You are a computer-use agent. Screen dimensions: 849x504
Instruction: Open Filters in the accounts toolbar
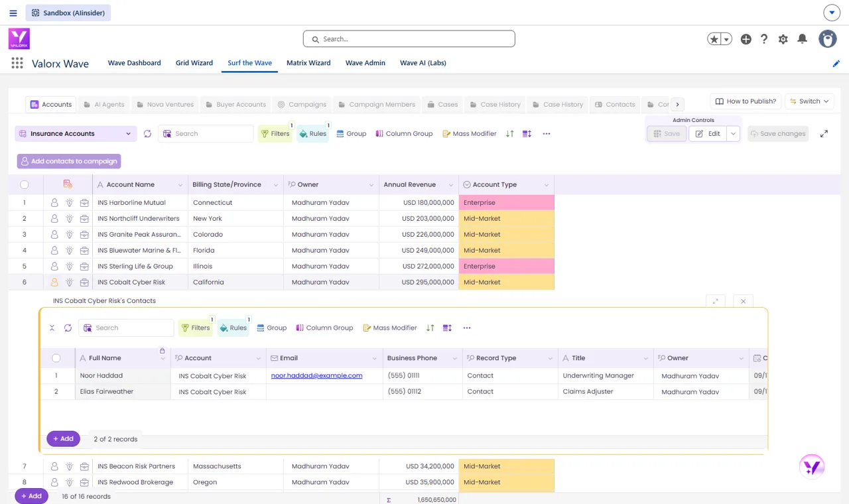[275, 134]
